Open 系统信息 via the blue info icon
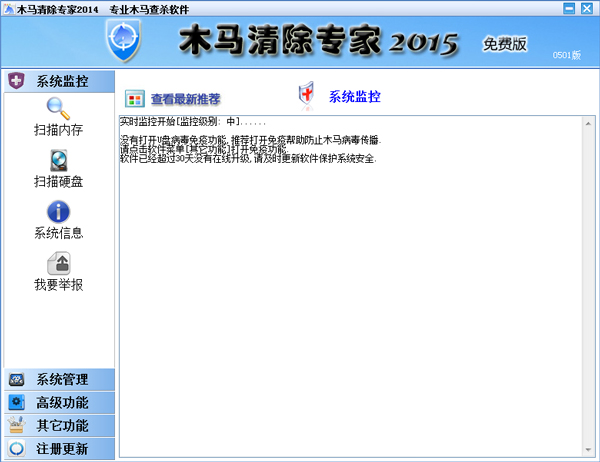This screenshot has width=600, height=462. 58,212
